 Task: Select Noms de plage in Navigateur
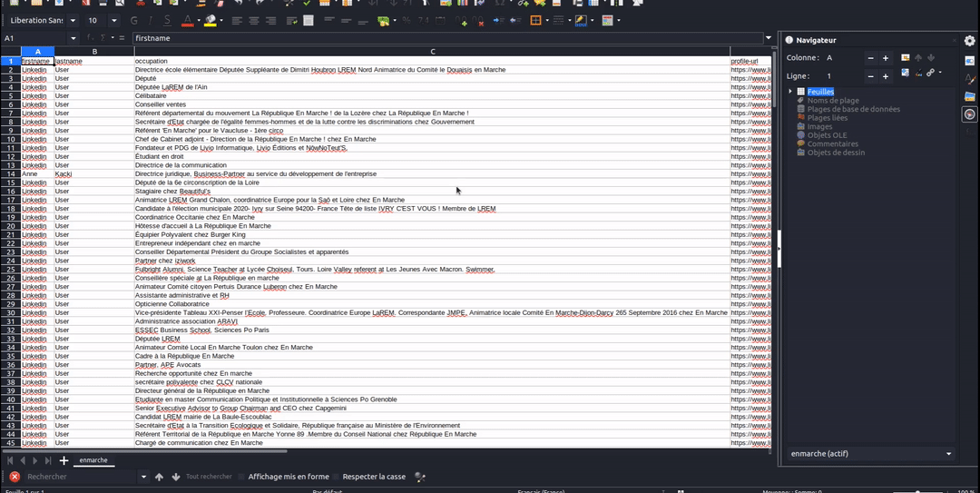(x=833, y=100)
